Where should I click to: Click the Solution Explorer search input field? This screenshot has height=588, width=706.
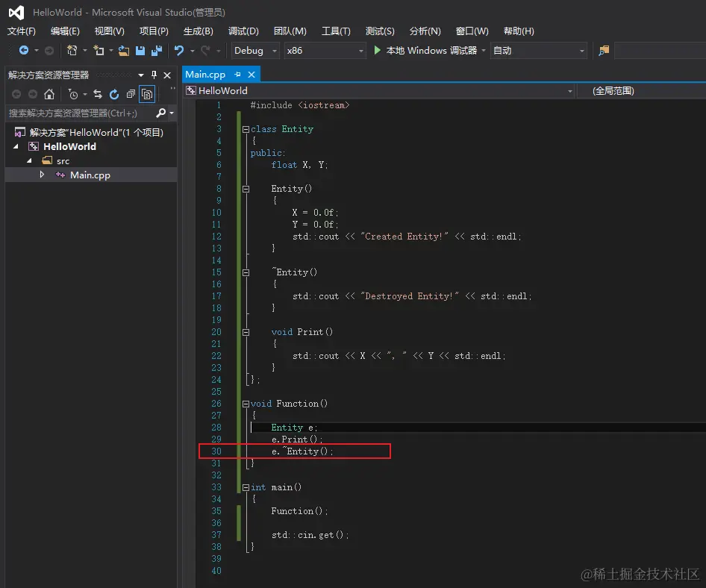(80, 113)
